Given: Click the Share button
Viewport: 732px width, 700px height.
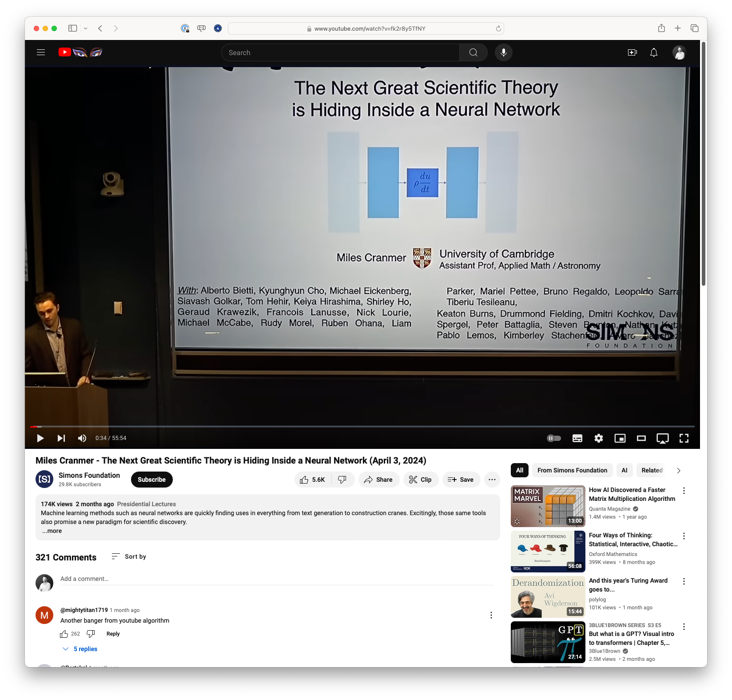Looking at the screenshot, I should point(378,480).
